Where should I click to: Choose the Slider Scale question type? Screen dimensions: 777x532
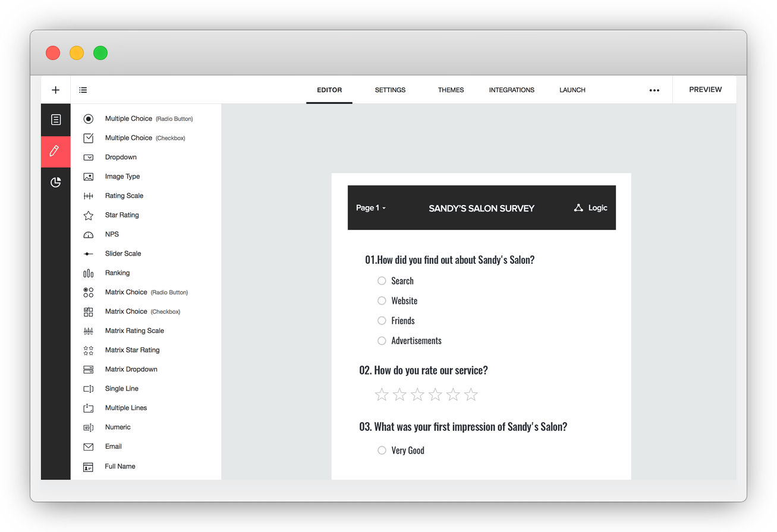coord(123,253)
